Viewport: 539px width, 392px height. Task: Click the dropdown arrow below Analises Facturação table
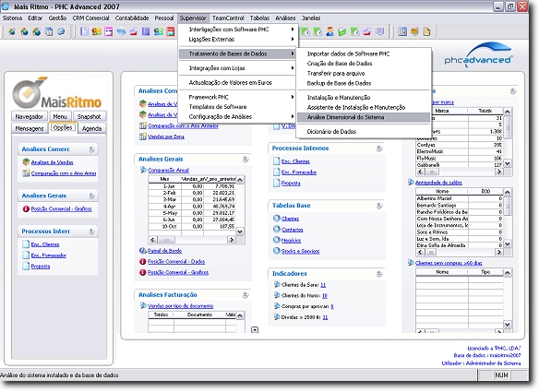coord(255,330)
